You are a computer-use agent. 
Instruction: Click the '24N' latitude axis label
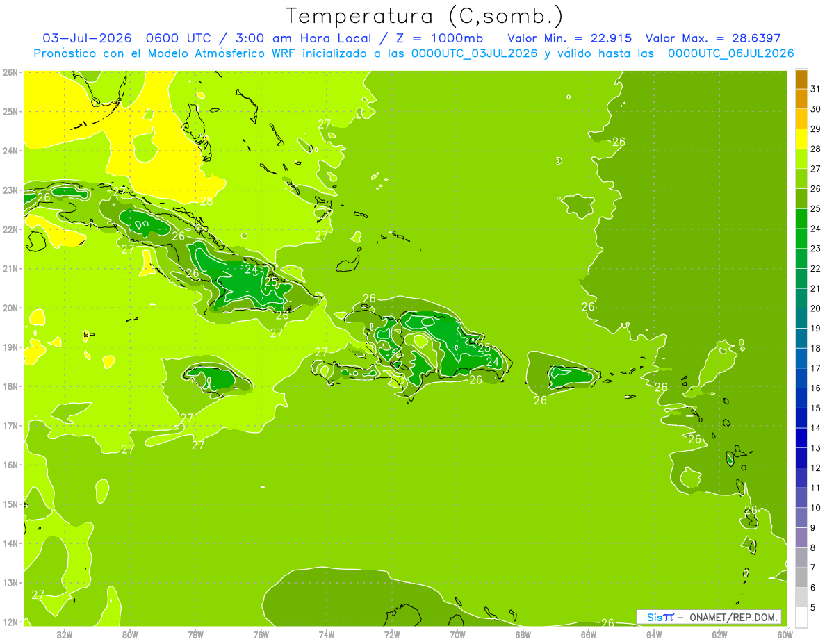pos(10,151)
